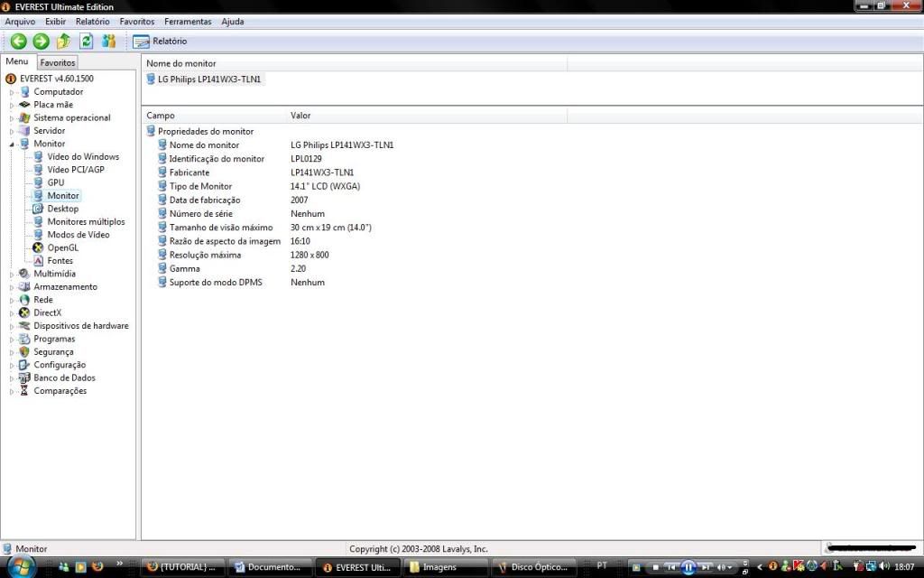The width and height of the screenshot is (924, 578).
Task: Click the green Forward navigation arrow
Action: click(x=41, y=41)
